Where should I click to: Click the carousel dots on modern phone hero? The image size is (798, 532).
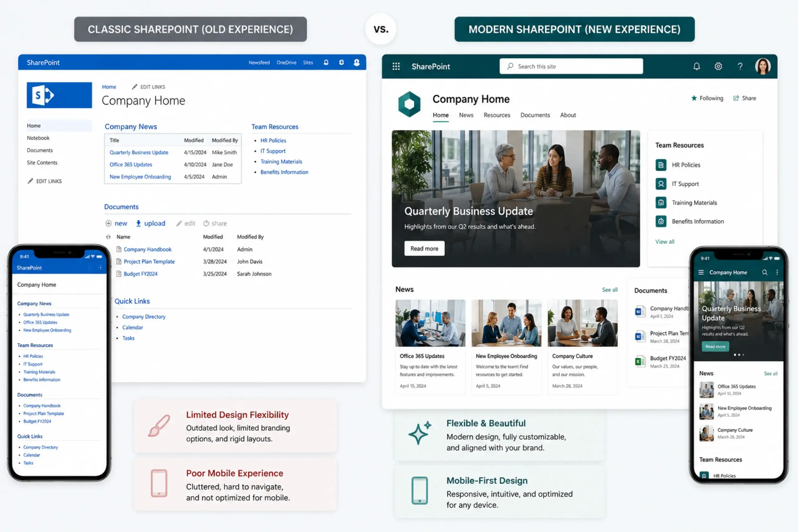[739, 355]
